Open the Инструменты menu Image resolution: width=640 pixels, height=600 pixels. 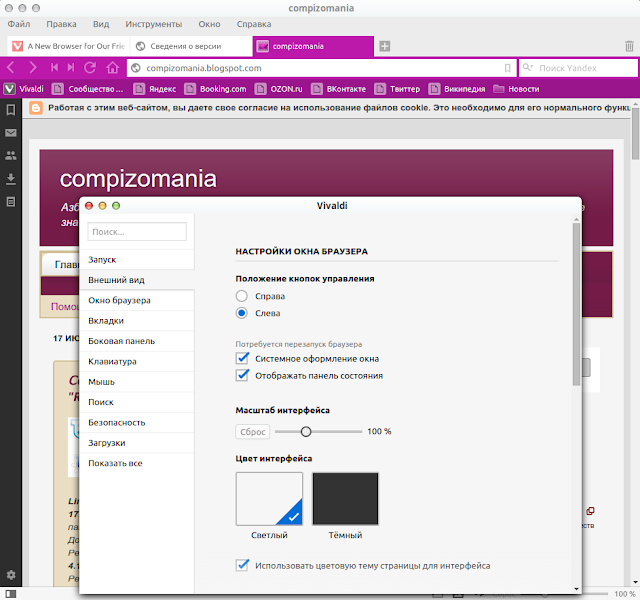pos(153,24)
